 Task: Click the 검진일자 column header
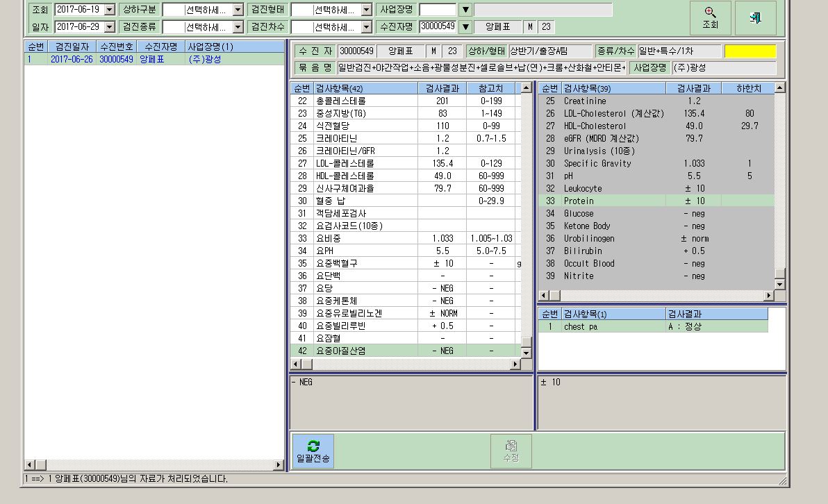click(x=72, y=47)
